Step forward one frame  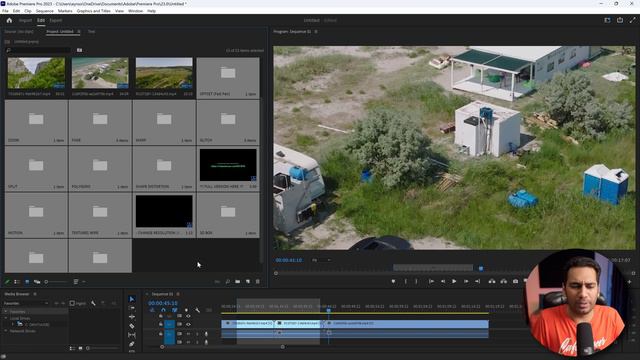coord(466,281)
